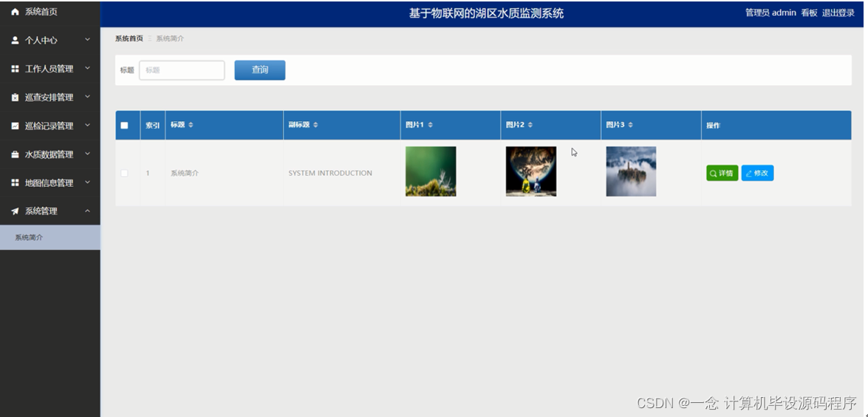Tick the select-all checkbox in table header

coord(124,125)
